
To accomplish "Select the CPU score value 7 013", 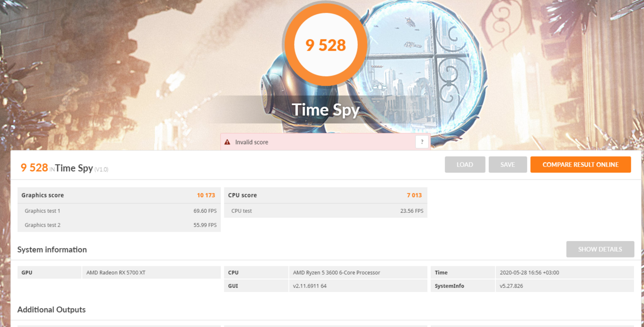I will coord(415,195).
